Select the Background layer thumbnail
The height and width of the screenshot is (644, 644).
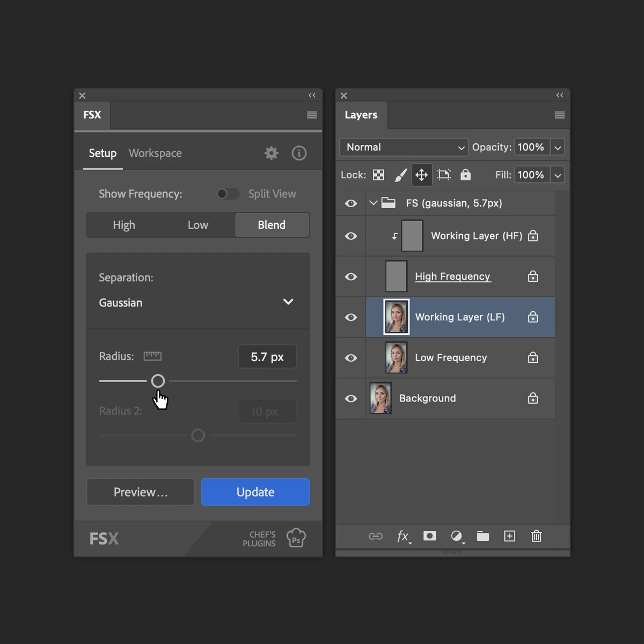[x=380, y=398]
